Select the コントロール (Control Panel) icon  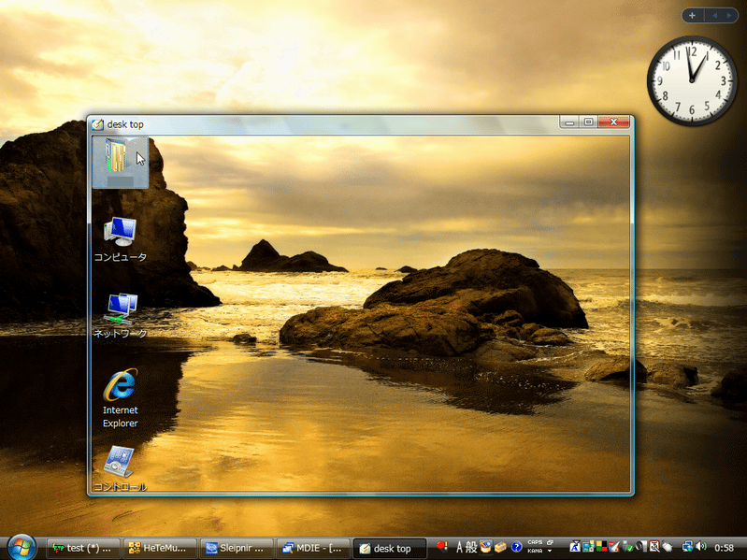coord(120,462)
